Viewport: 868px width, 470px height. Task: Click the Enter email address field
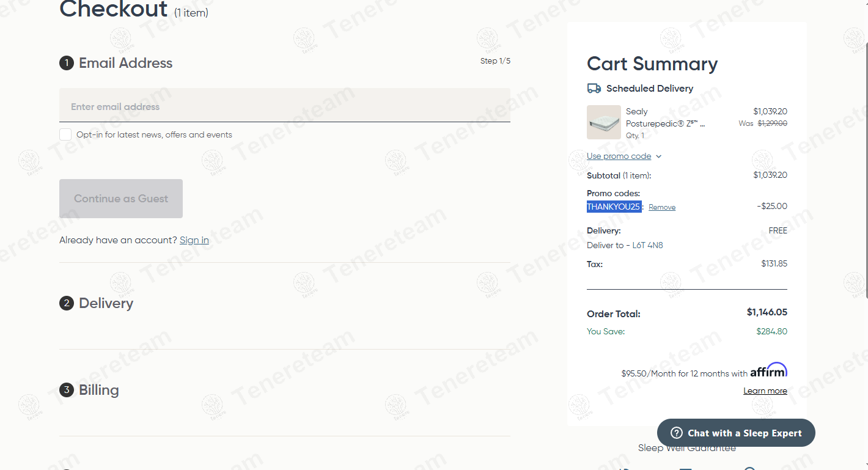[x=284, y=106]
